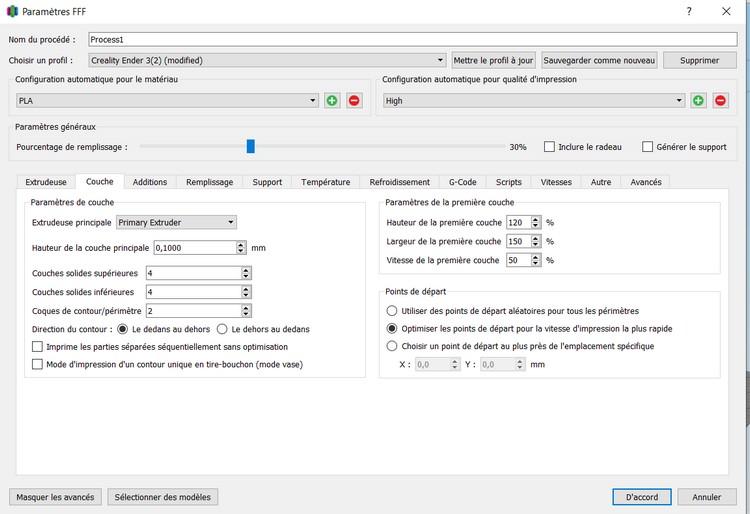Click the green add material button

pos(332,101)
